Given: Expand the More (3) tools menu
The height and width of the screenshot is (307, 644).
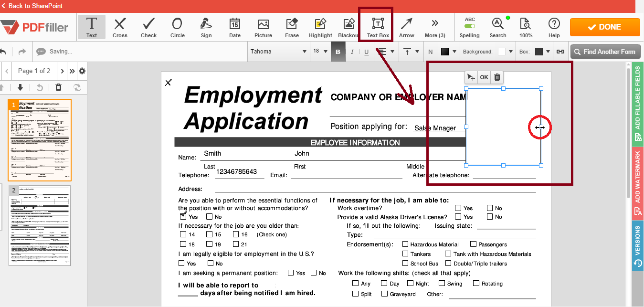Looking at the screenshot, I should click(x=435, y=27).
